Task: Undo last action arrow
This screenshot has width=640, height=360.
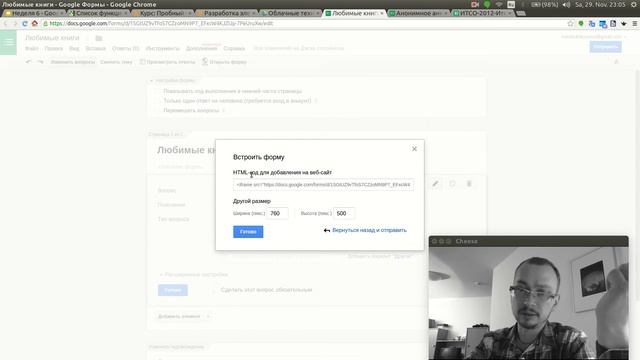Action: coord(29,62)
